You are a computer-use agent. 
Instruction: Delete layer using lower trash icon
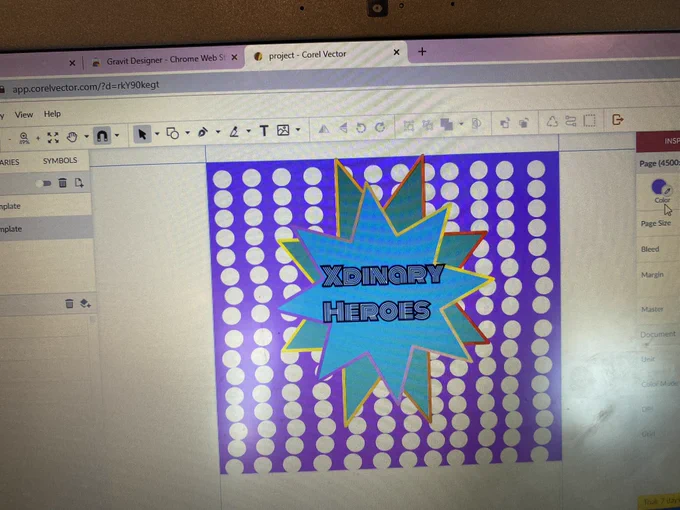click(x=69, y=303)
